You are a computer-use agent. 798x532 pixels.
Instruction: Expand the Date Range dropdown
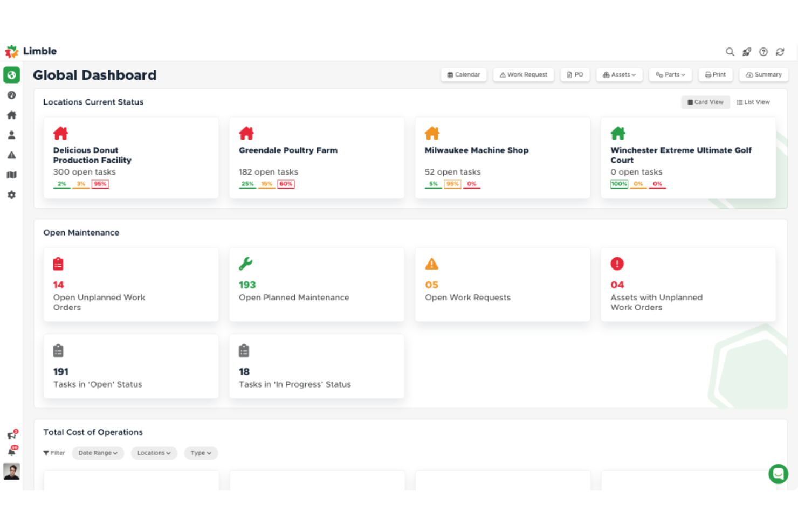point(98,453)
